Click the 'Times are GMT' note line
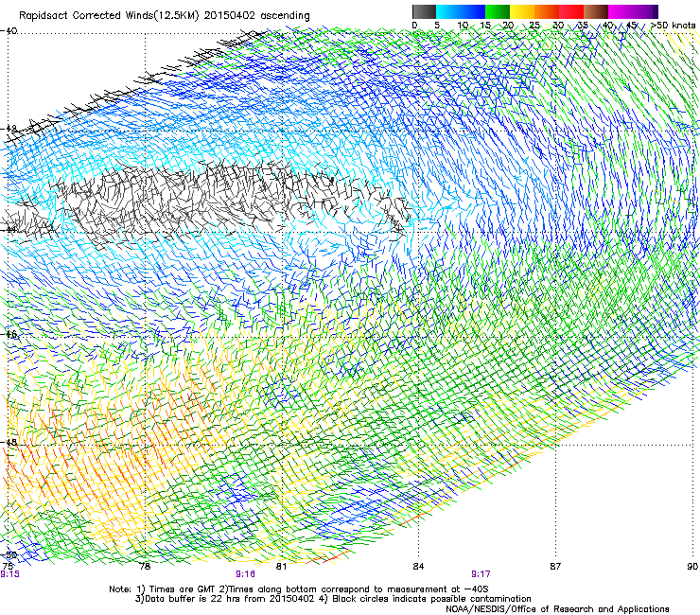 point(299,589)
